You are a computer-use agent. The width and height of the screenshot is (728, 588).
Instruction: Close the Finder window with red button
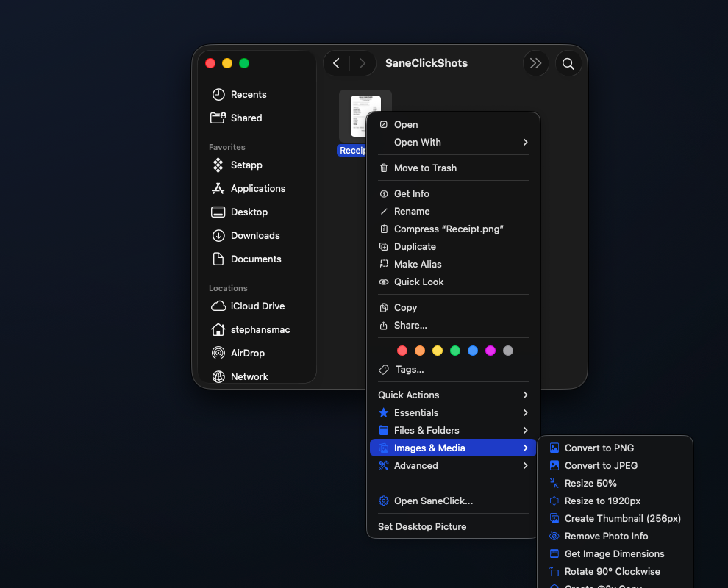pyautogui.click(x=210, y=63)
